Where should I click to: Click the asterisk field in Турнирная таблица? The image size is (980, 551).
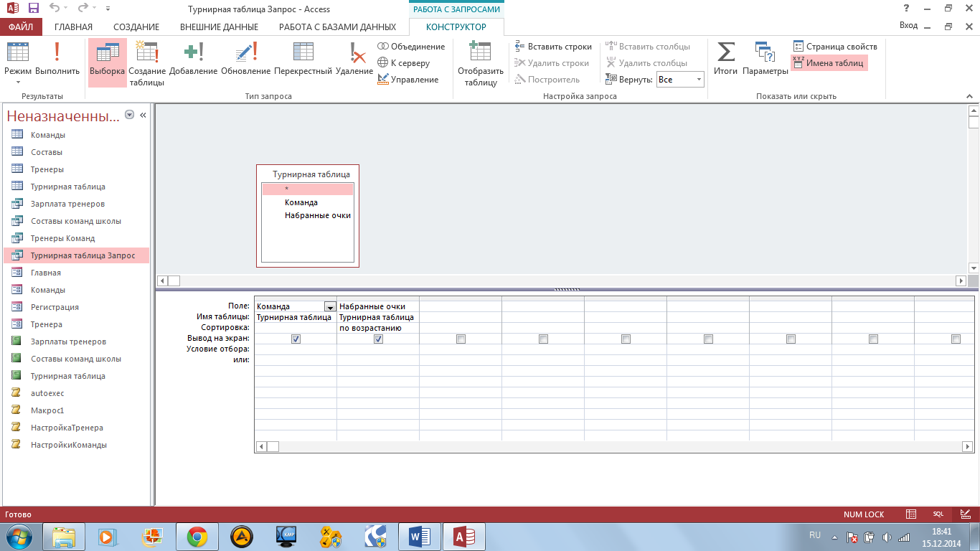coord(308,189)
